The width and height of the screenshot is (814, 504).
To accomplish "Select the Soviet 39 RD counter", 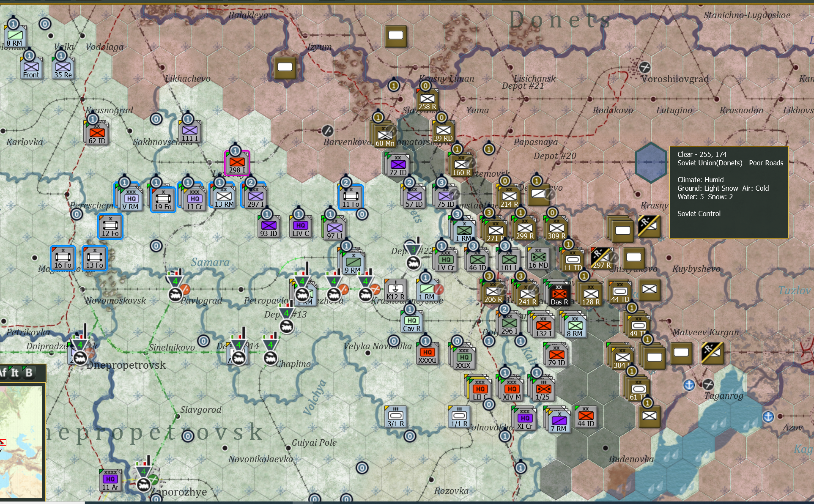I will pyautogui.click(x=443, y=131).
